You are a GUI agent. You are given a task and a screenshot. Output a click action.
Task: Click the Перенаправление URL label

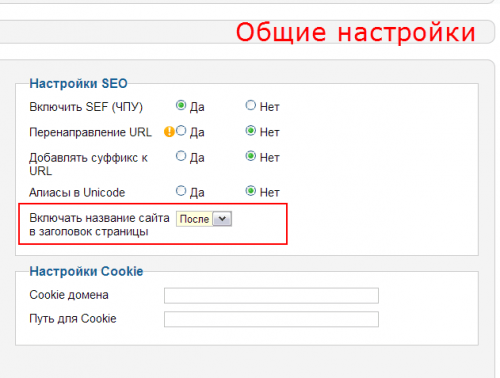pos(90,132)
